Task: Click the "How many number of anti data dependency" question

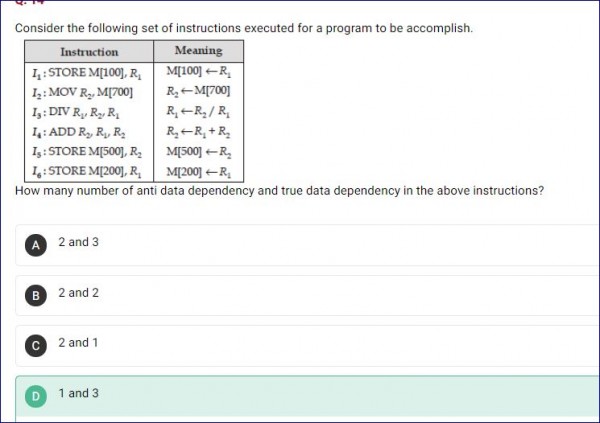Action: [280, 191]
